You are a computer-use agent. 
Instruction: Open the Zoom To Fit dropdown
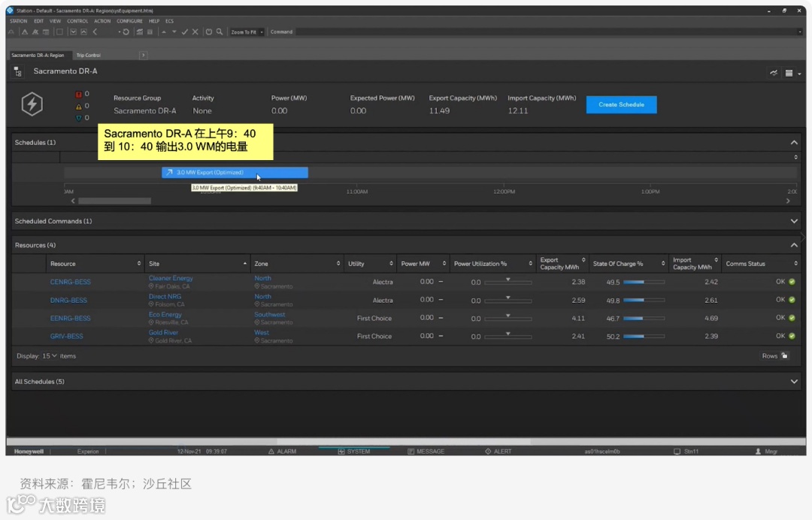(247, 32)
